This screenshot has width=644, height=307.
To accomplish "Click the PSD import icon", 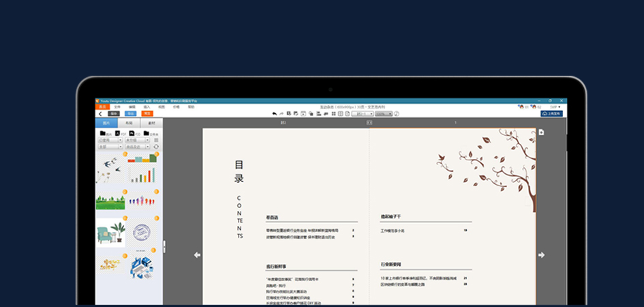I will click(x=132, y=133).
